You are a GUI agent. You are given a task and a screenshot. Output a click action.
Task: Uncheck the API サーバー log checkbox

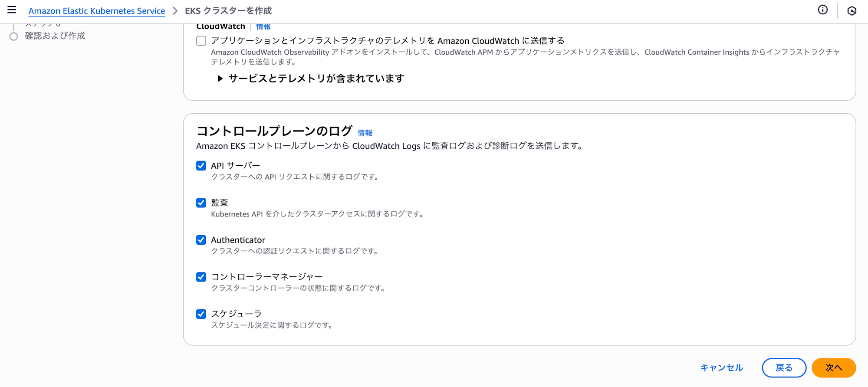point(201,166)
